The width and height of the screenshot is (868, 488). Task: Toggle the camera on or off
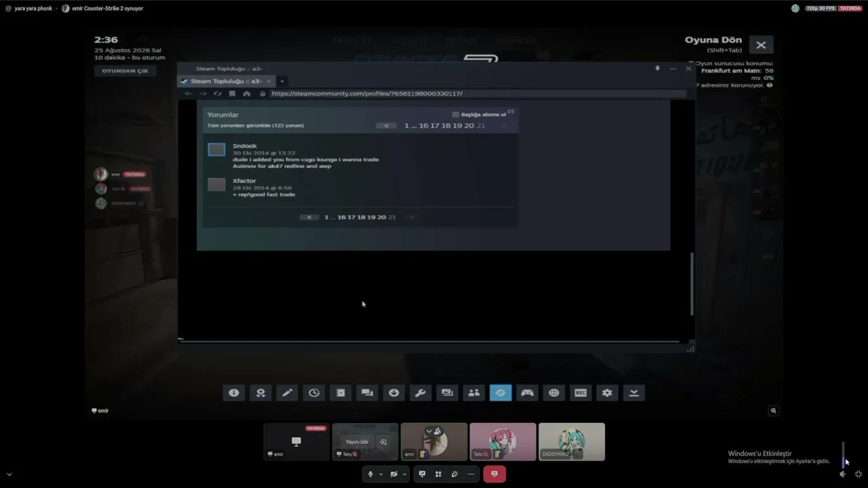tap(393, 474)
